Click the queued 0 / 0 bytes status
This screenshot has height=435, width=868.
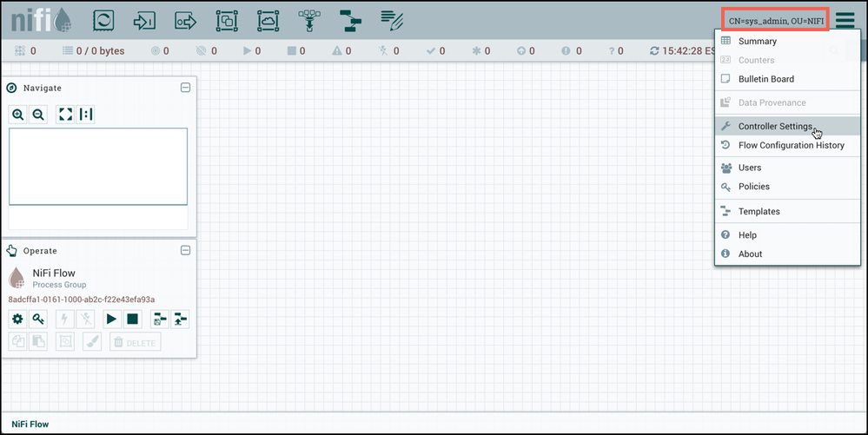click(93, 50)
